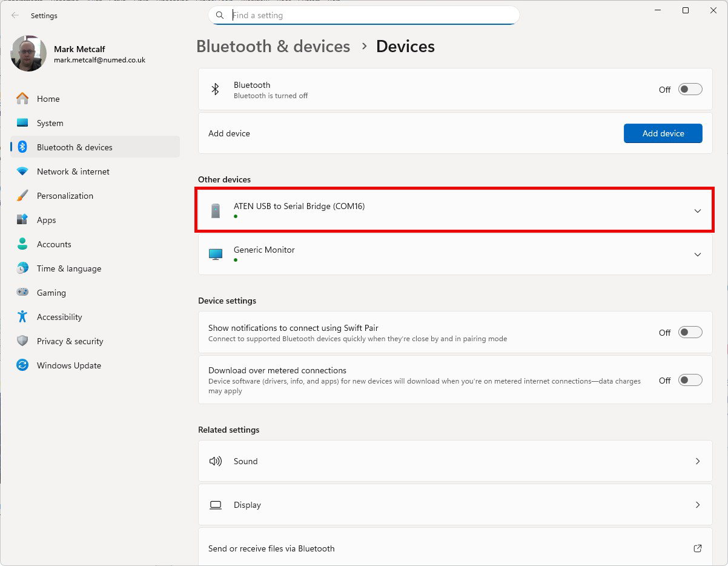Open Sound related settings chevron
The width and height of the screenshot is (728, 566).
[697, 461]
